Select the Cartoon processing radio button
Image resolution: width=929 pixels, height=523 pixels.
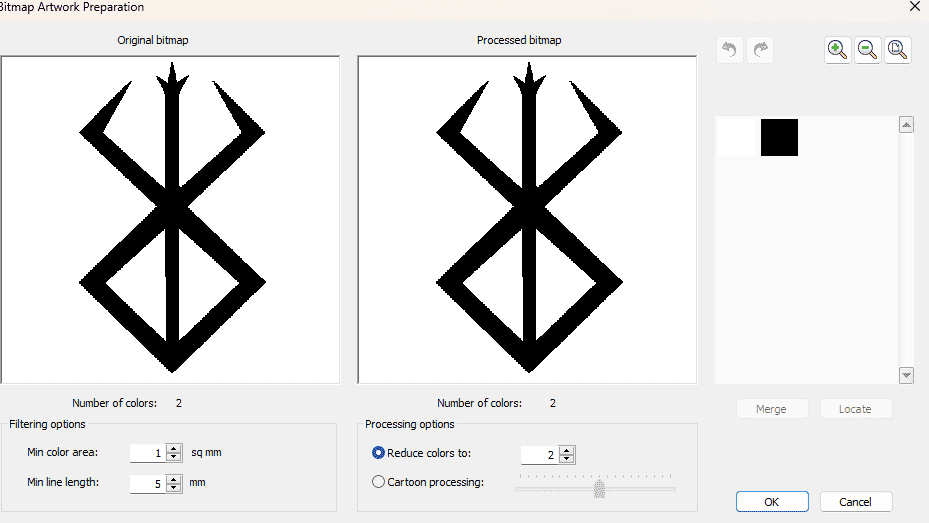[378, 482]
